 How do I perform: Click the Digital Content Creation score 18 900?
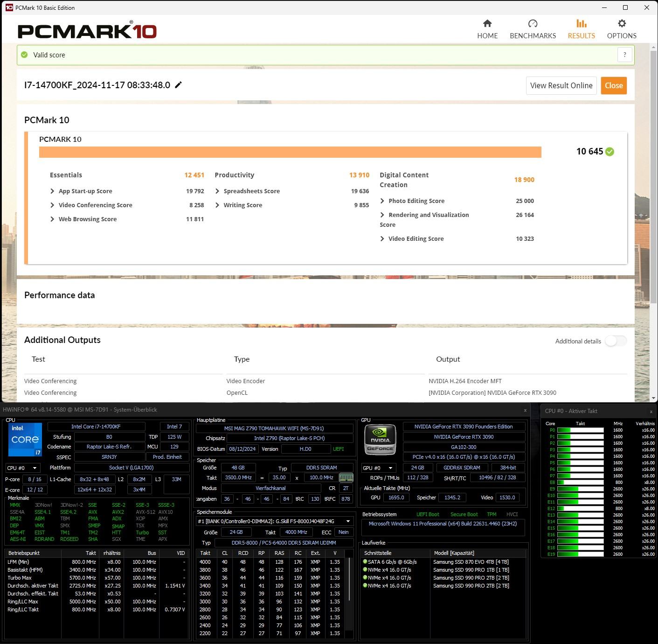click(x=524, y=180)
